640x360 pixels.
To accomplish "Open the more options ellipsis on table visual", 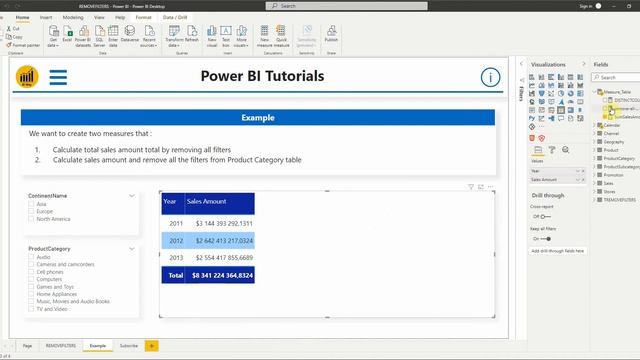I will coord(491,187).
